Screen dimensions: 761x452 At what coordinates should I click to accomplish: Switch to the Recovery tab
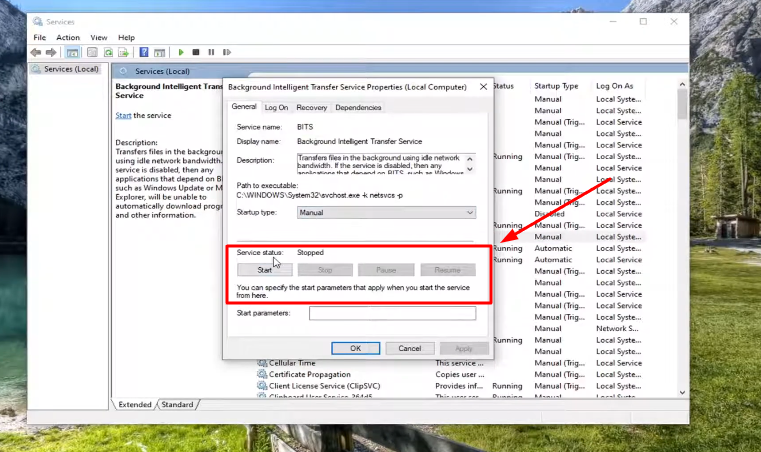coord(312,107)
